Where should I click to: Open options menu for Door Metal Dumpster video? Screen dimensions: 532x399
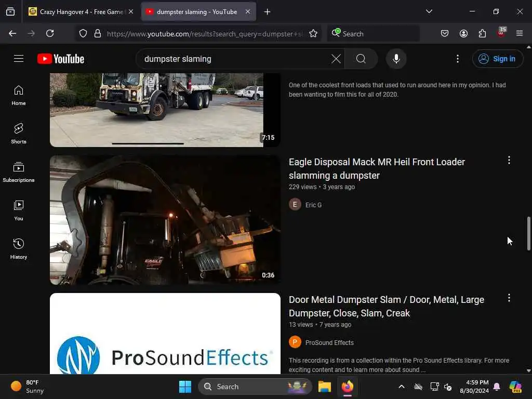pyautogui.click(x=509, y=298)
